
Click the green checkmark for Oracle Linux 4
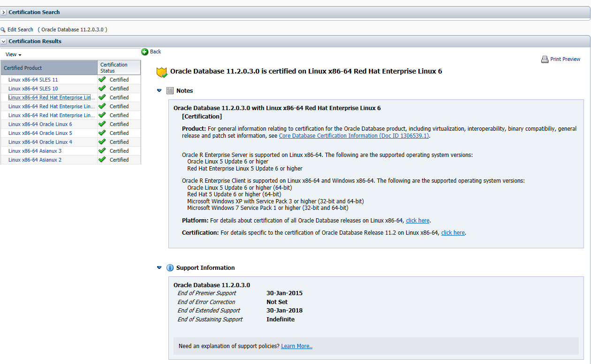pyautogui.click(x=102, y=142)
